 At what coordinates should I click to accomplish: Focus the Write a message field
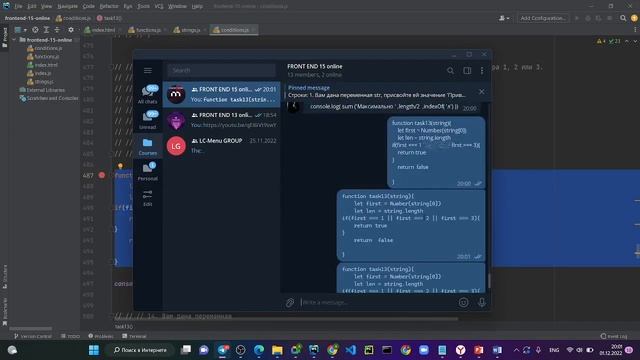click(x=378, y=302)
